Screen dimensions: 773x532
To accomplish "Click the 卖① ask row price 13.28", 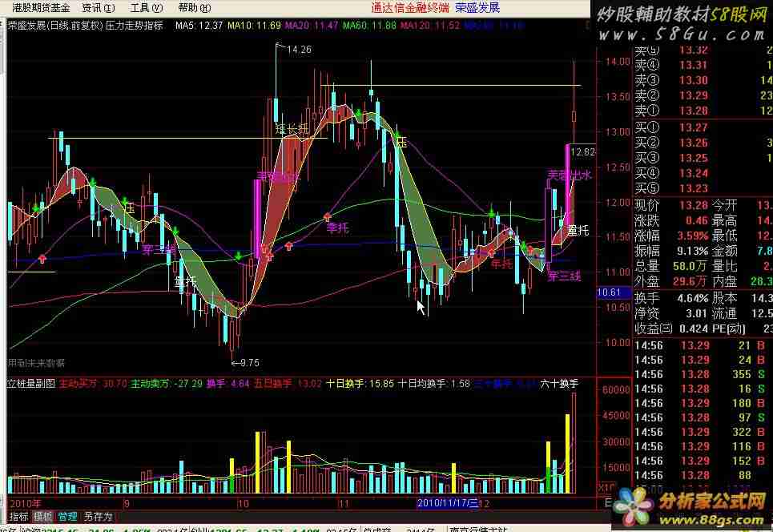I will point(694,111).
